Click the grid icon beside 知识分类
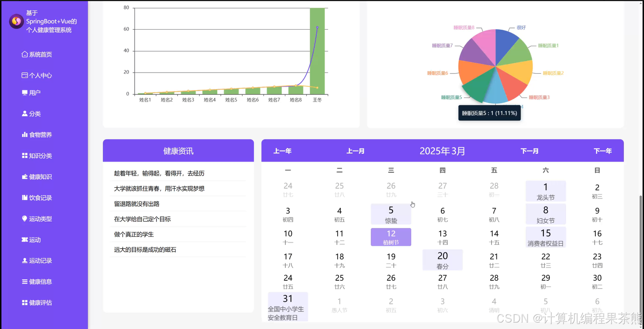644x329 pixels. [x=25, y=156]
